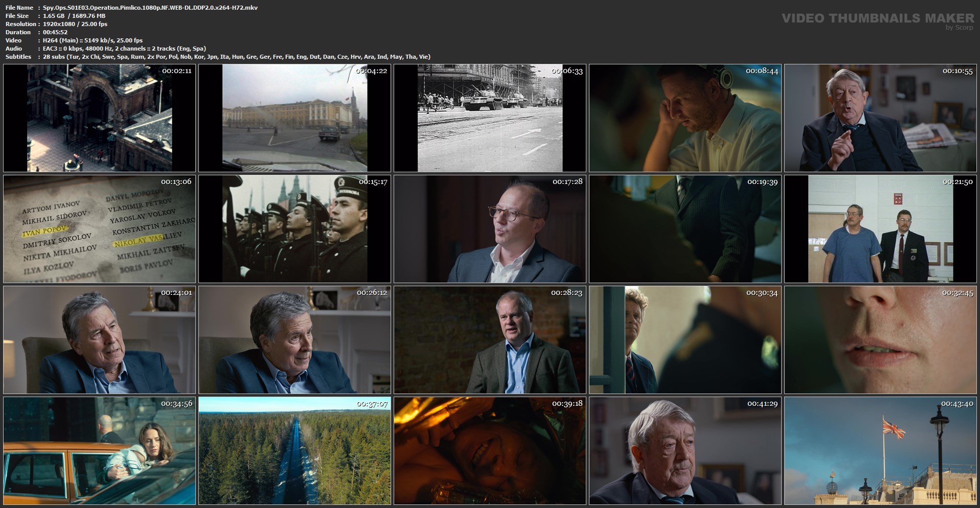Click the duration 00:45:52 value

click(x=55, y=32)
